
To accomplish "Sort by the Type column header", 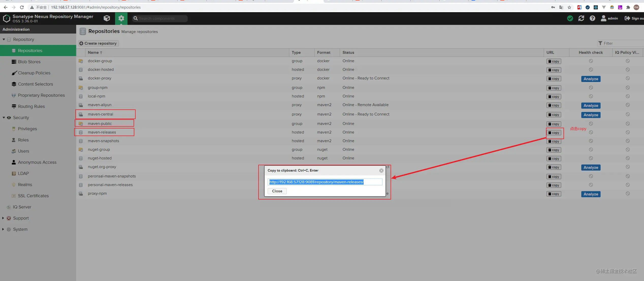I will click(x=302, y=53).
